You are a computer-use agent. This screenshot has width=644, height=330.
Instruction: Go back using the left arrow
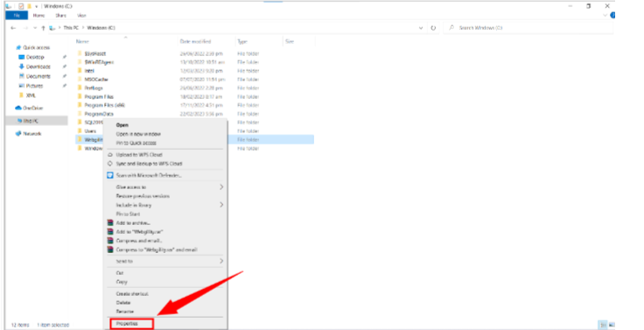tap(13, 28)
